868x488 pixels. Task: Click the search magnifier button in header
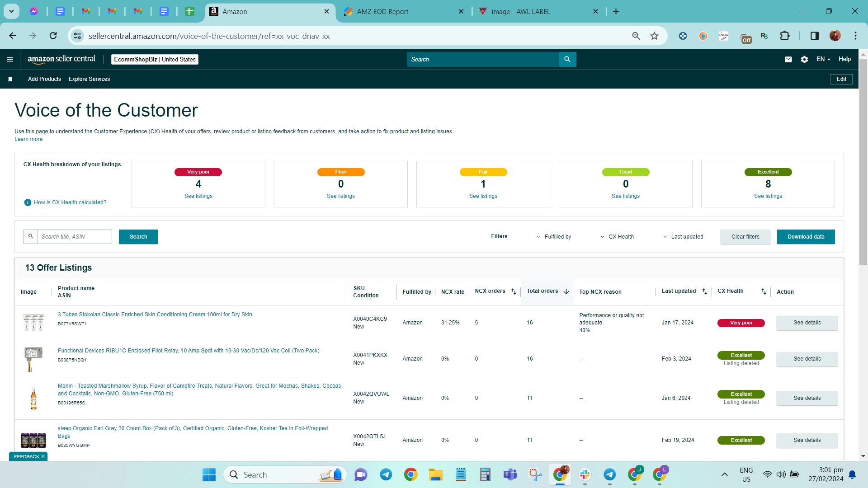point(567,59)
